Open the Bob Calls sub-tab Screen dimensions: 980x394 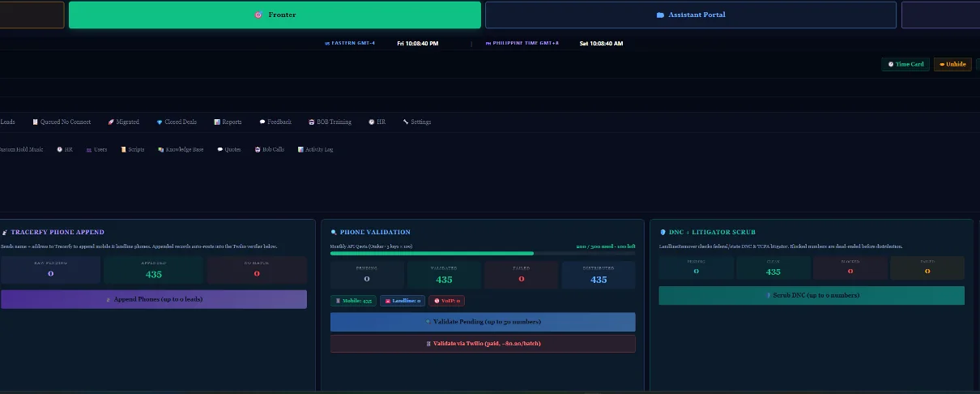(x=269, y=149)
